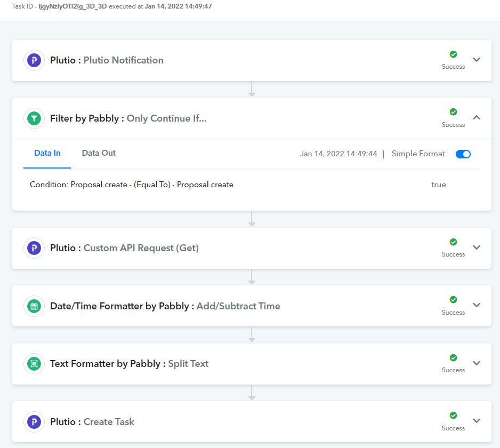The image size is (500, 448).
Task: Click success checkmark on Plutio Notification step
Action: [x=453, y=54]
